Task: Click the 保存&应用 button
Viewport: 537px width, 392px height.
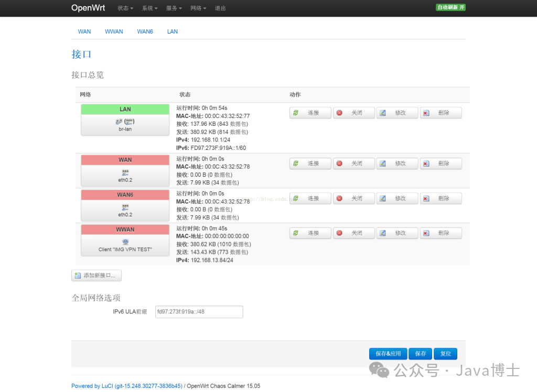Action: tap(388, 354)
